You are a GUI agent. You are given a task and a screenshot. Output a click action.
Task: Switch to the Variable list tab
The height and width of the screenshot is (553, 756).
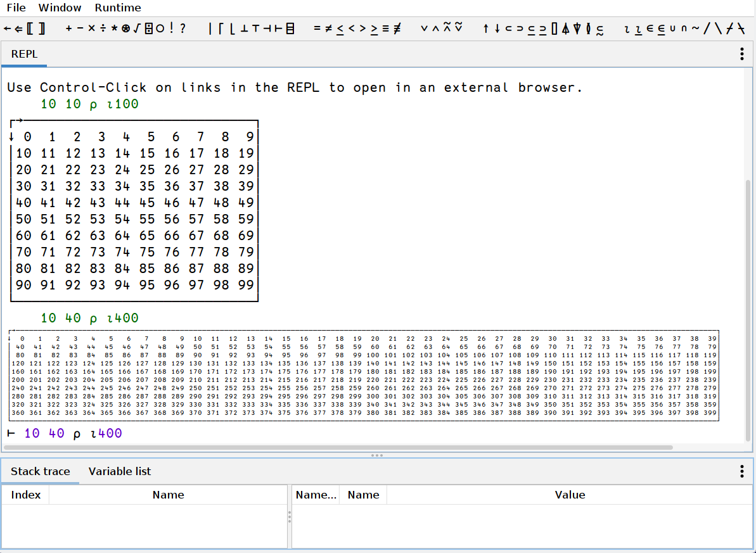click(x=120, y=471)
